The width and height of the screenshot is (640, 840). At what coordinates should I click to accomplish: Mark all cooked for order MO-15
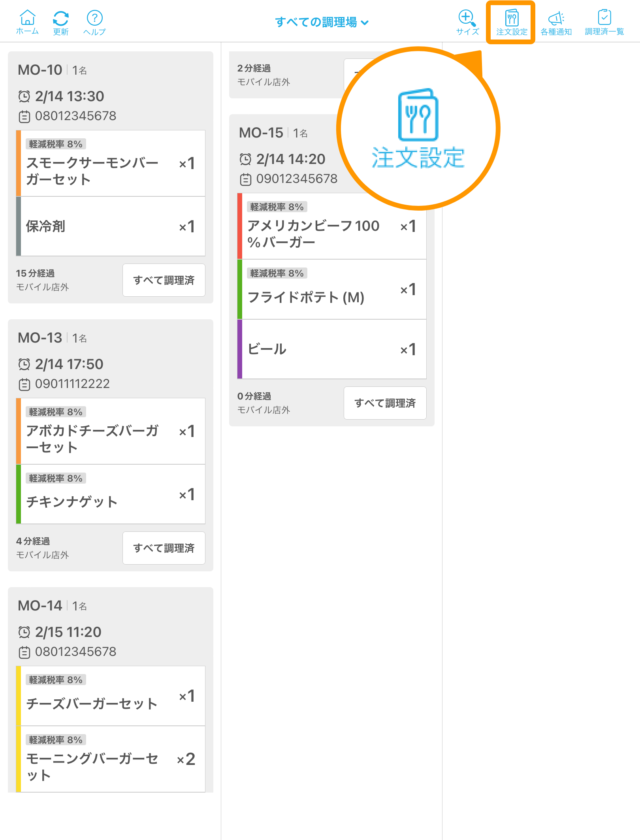click(385, 403)
